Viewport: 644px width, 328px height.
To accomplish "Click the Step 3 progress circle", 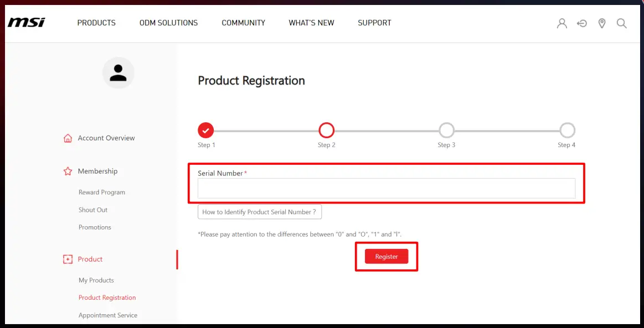I will (446, 131).
